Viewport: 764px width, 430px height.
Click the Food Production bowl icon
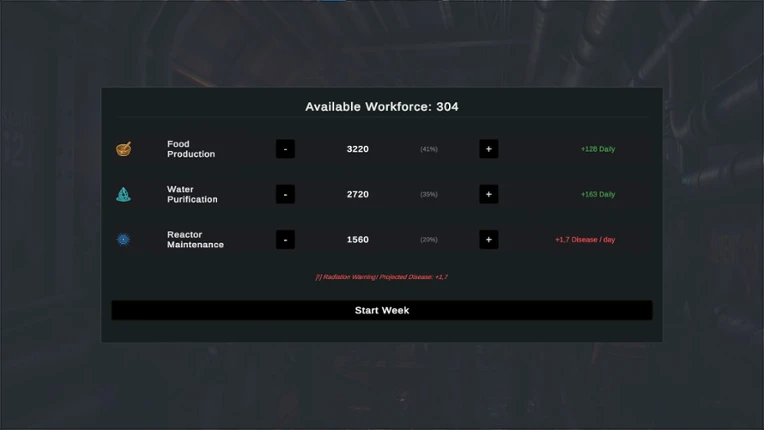click(123, 149)
